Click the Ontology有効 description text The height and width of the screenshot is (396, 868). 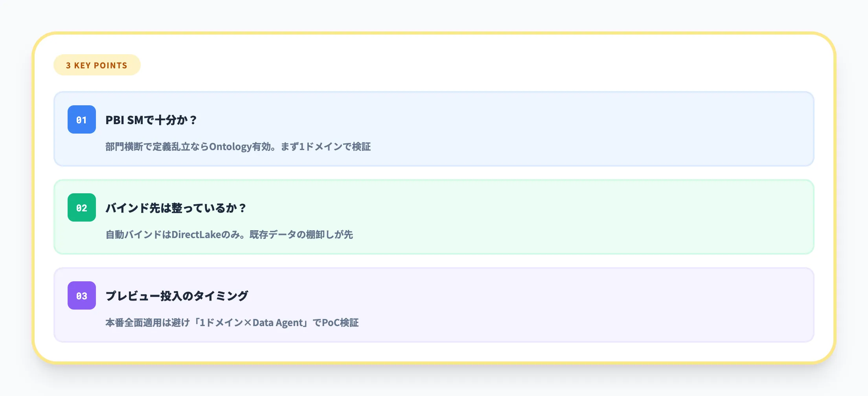(240, 147)
